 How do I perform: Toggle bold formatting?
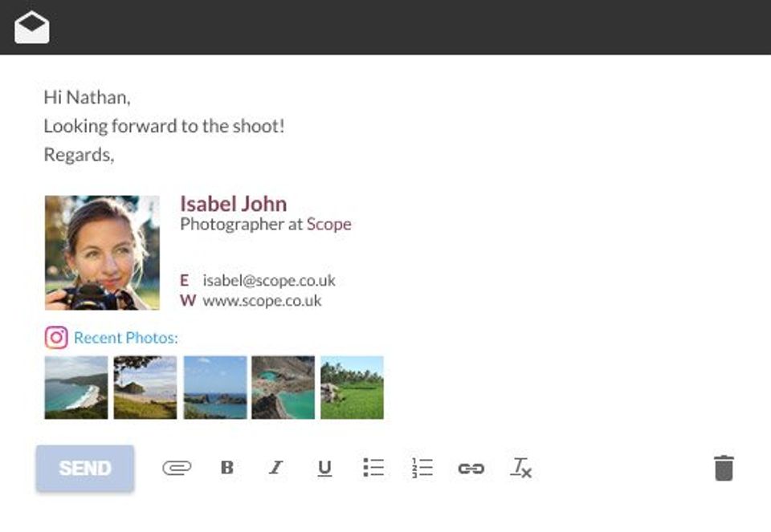pyautogui.click(x=226, y=468)
